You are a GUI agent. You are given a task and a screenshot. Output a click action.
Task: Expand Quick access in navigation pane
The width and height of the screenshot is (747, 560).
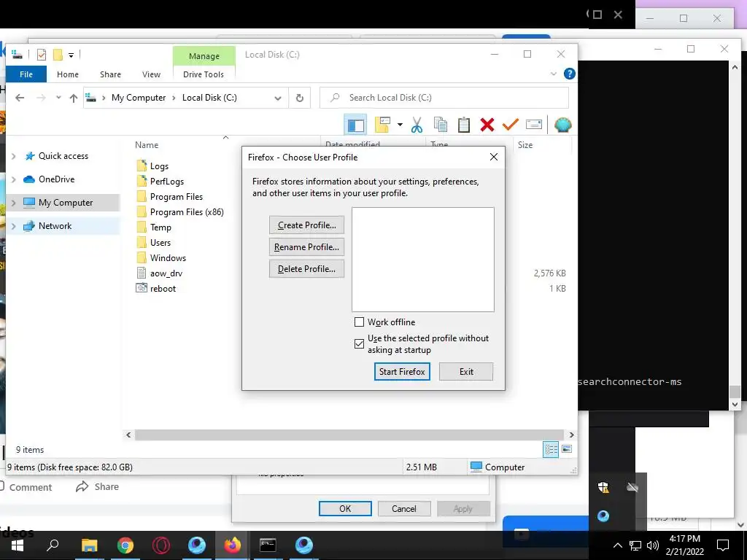pos(13,156)
